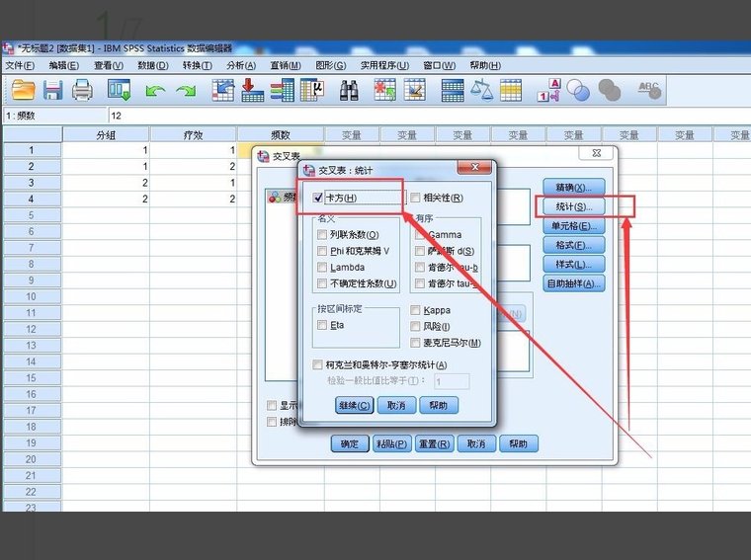The image size is (751, 560).
Task: Select row header 3 in data grid
Action: pos(32,183)
